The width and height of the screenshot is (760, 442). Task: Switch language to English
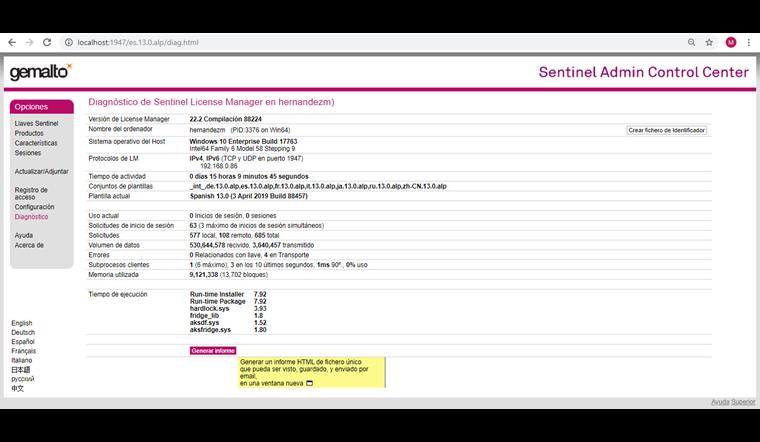[22, 323]
